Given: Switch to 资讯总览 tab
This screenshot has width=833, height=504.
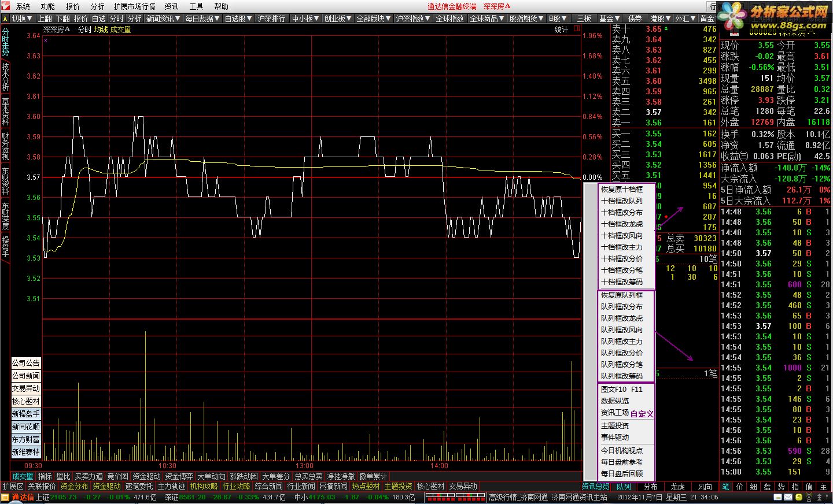Looking at the screenshot, I should [x=596, y=487].
